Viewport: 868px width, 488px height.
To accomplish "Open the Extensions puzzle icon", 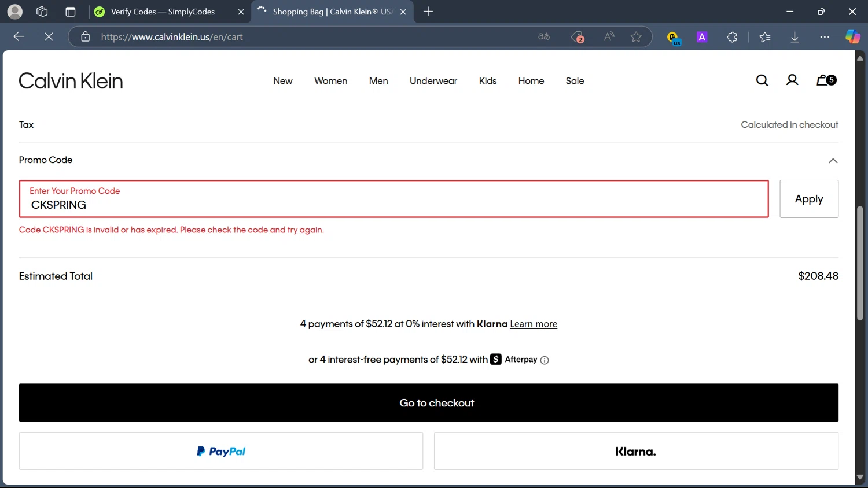I will click(732, 37).
